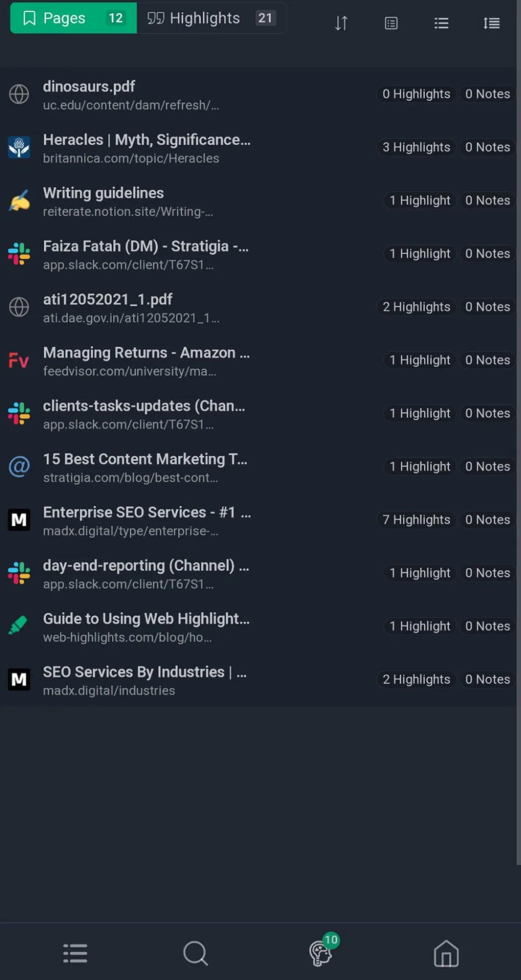
Task: Switch to the Highlights tab
Action: coord(211,18)
